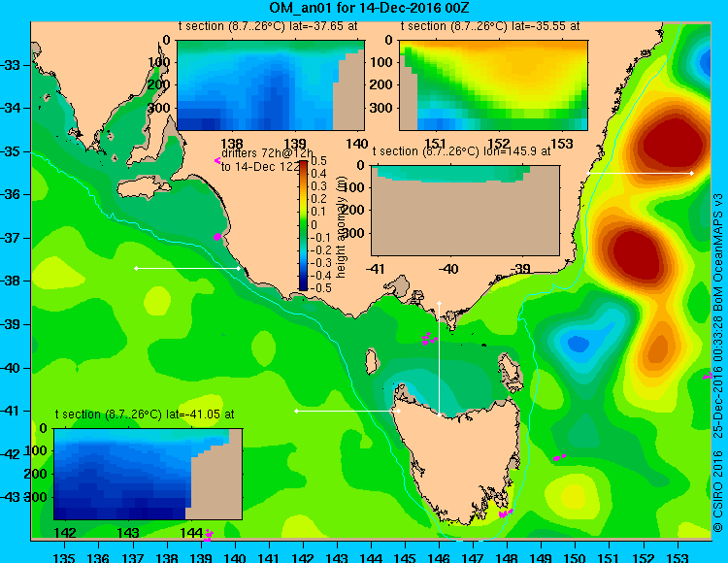Click the 151 label under lat=-35.55 inset
Image resolution: width=728 pixels, height=563 pixels.
(x=436, y=144)
